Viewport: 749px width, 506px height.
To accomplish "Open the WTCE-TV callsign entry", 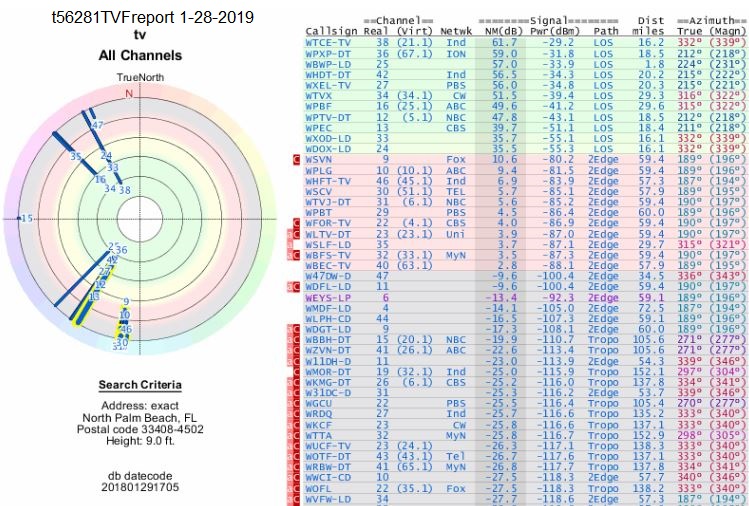I will coord(327,43).
